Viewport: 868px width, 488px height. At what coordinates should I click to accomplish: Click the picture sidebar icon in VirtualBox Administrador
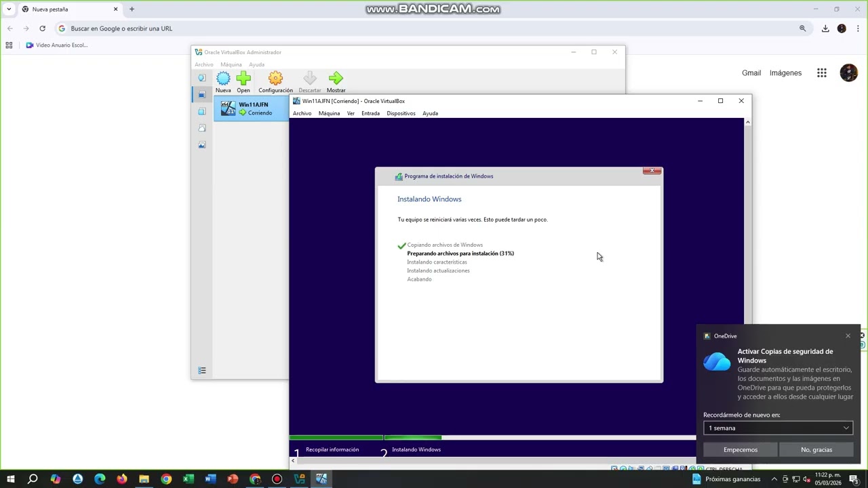click(201, 145)
